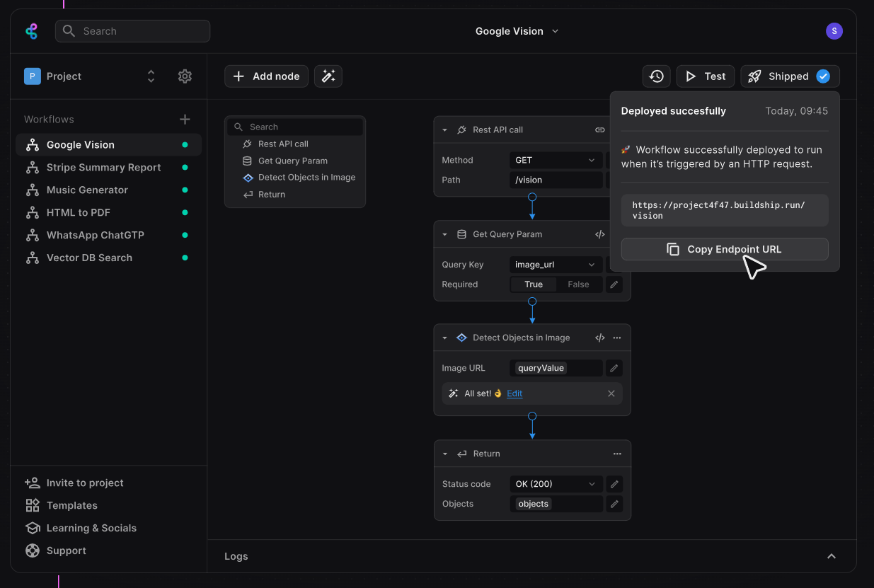Click the edit pencil beside Image URL

pos(614,368)
